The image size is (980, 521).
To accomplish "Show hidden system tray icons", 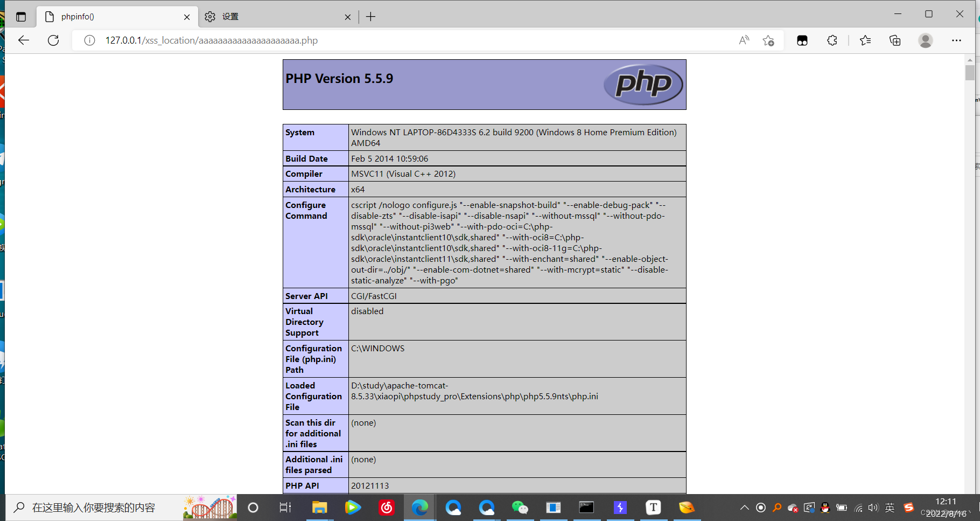I will click(745, 508).
